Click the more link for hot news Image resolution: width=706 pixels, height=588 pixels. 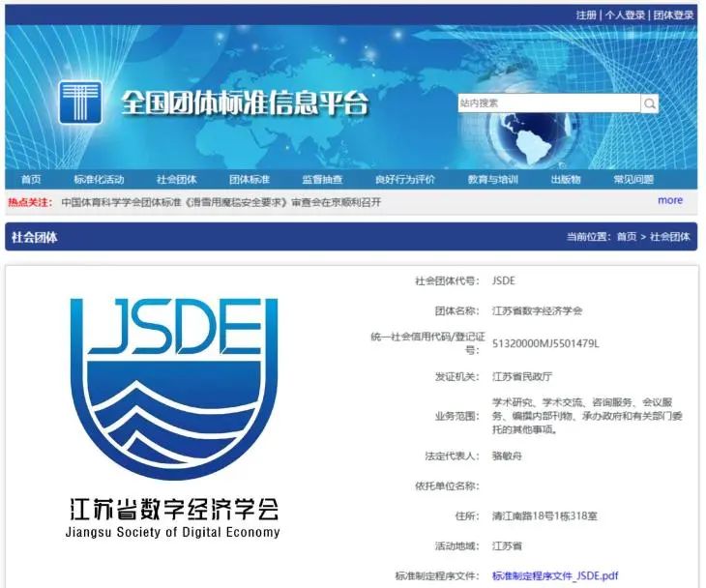670,200
